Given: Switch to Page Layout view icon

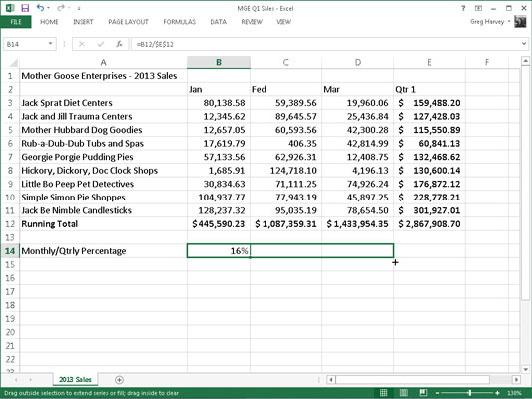Looking at the screenshot, I should [x=404, y=393].
